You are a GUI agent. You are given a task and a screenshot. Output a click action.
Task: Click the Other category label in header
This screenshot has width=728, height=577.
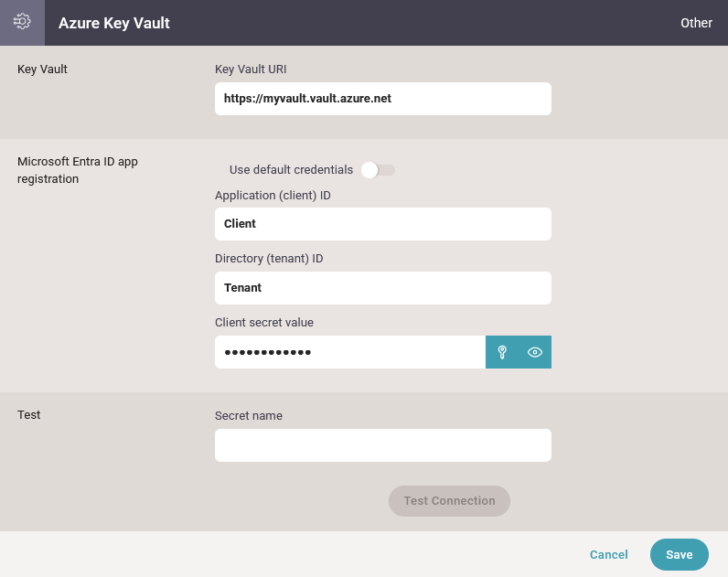[x=696, y=23]
